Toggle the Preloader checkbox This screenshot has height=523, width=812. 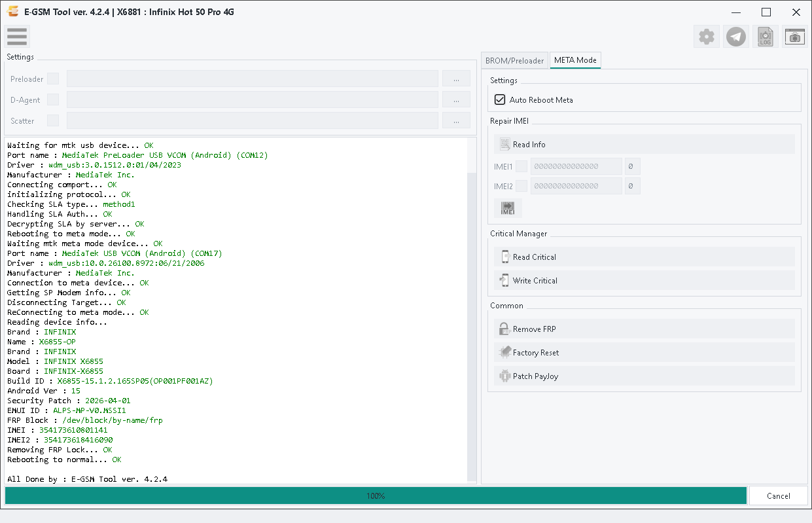[53, 79]
